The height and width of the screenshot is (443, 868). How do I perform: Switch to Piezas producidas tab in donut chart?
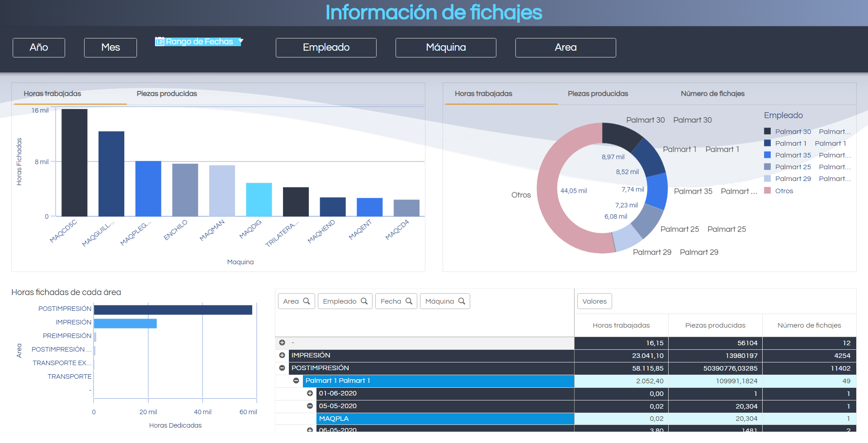click(598, 94)
